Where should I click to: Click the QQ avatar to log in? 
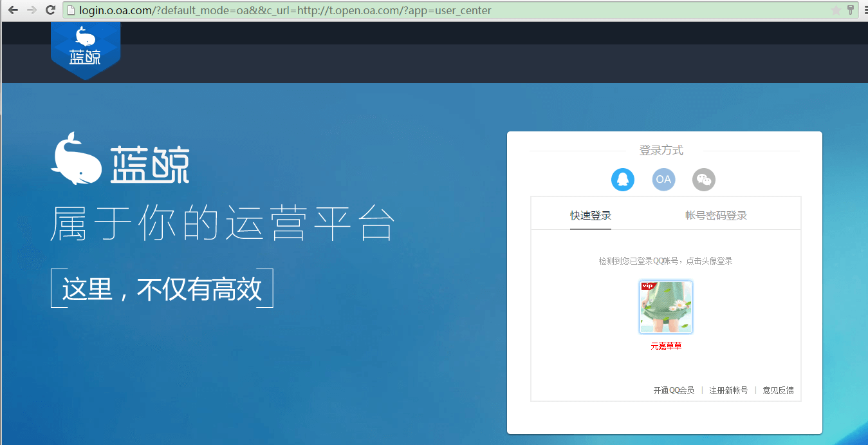point(666,307)
